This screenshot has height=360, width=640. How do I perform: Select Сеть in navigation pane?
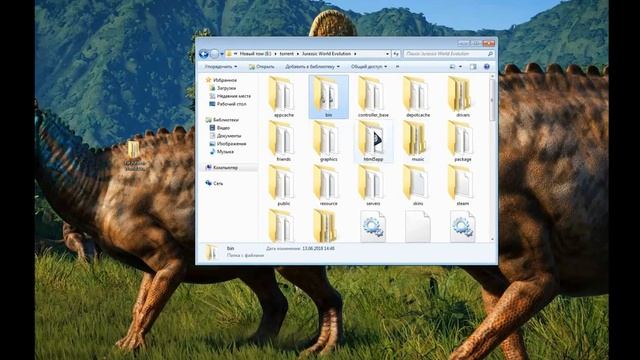(x=218, y=184)
